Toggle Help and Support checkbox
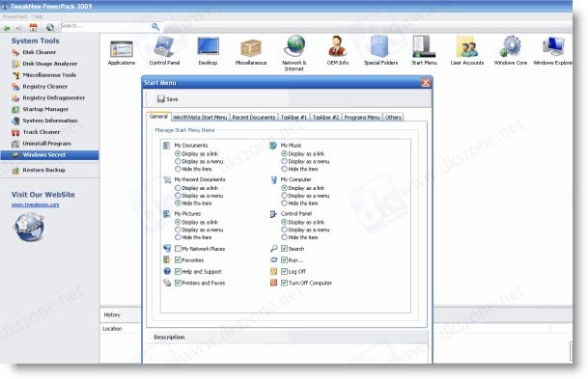 coord(178,272)
